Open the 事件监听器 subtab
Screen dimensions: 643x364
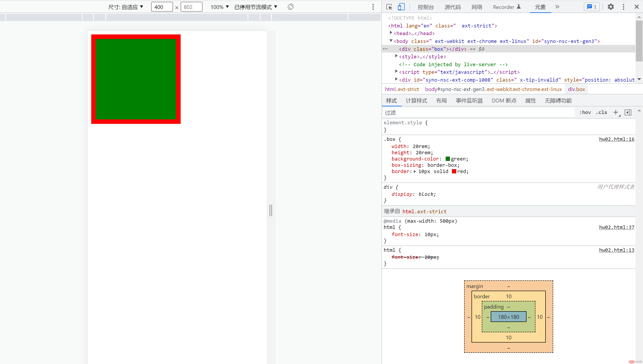coord(469,101)
